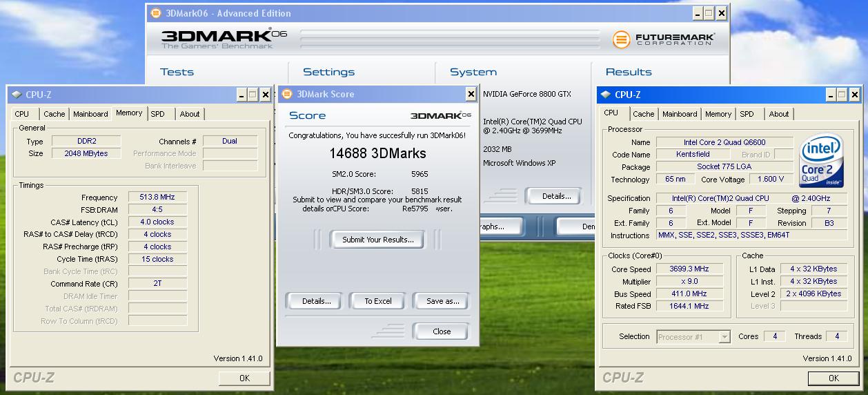Click the Channels field showing Dual
868x395 pixels.
pos(230,141)
